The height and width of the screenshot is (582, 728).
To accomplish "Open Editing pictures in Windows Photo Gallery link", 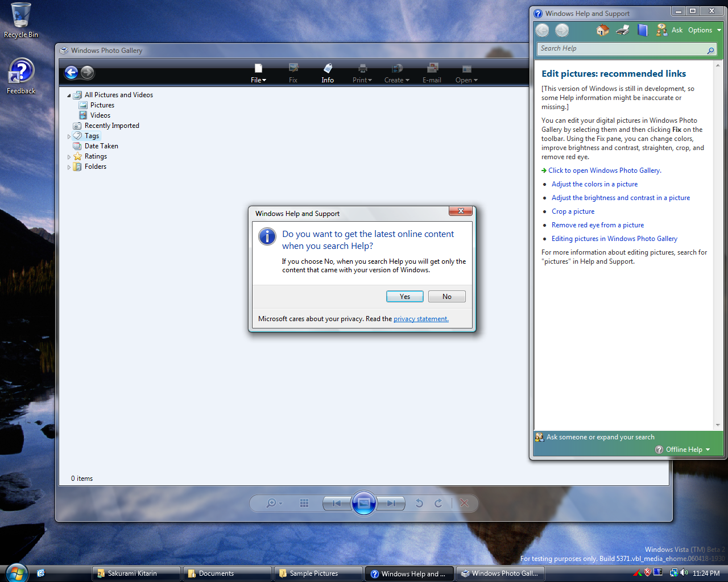I will click(614, 239).
